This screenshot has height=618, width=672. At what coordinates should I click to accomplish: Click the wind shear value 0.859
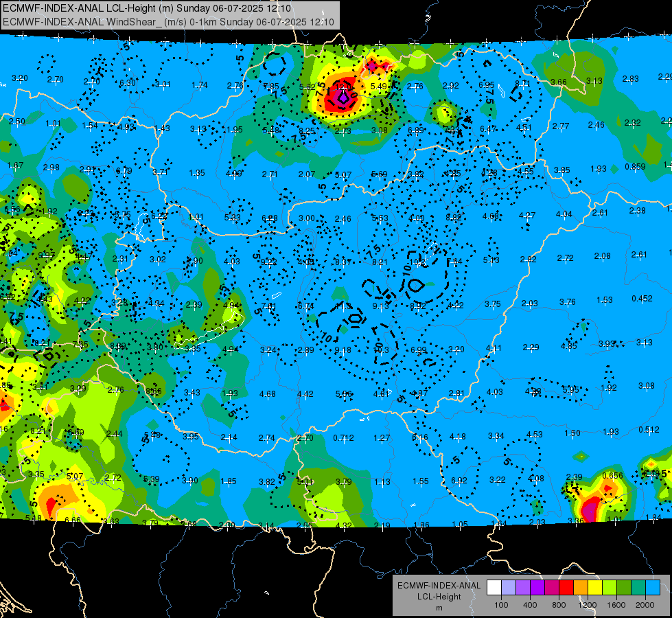coord(635,166)
